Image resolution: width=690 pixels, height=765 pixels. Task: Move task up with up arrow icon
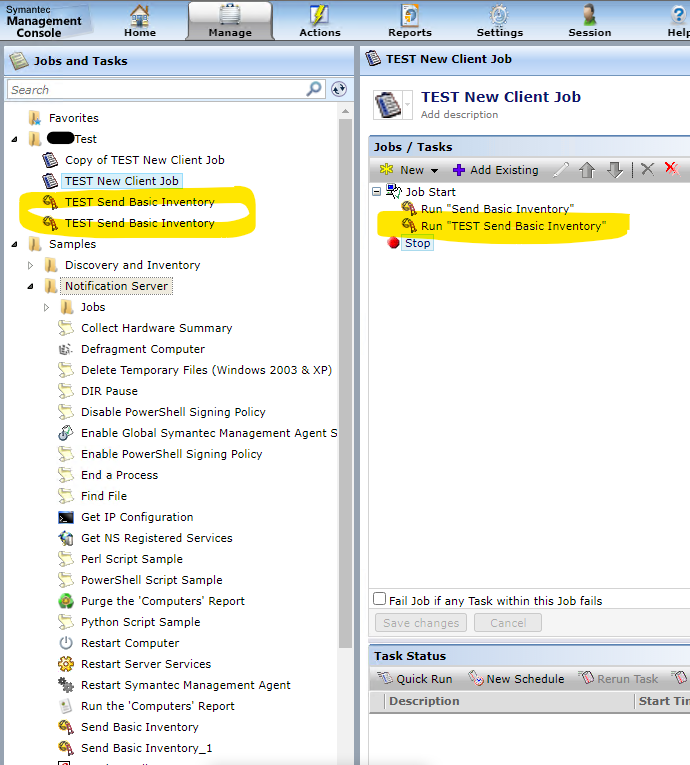tap(587, 170)
